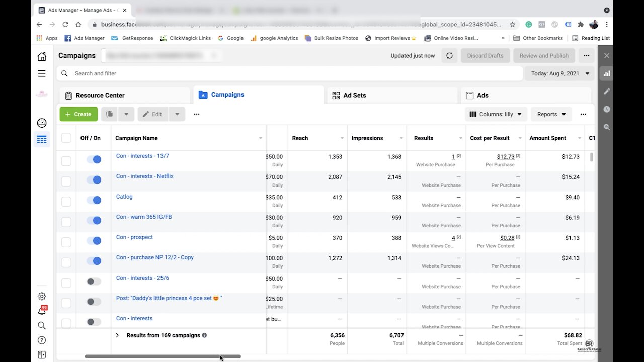Enable the Daddy's little princess post campaign
Viewport: 644px width, 362px height.
[x=94, y=302]
